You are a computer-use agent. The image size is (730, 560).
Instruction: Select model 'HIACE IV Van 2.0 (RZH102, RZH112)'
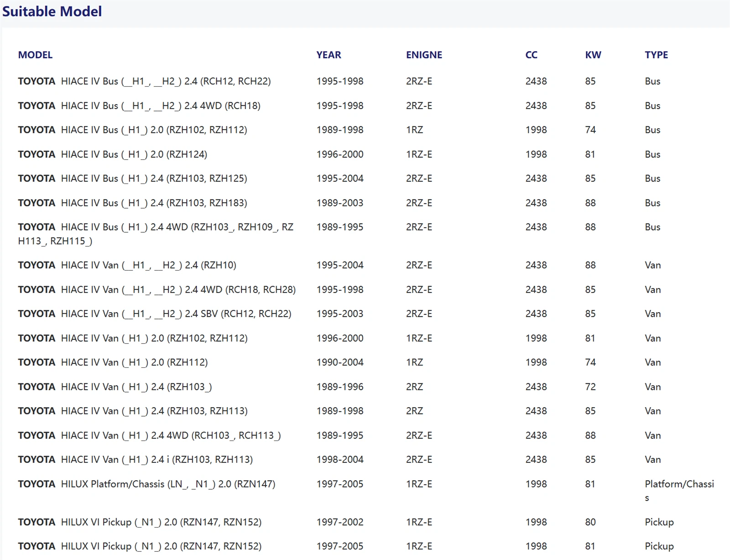pos(133,338)
